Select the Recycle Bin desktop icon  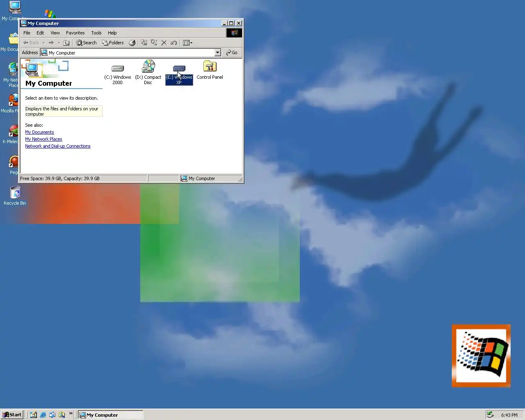click(x=15, y=196)
